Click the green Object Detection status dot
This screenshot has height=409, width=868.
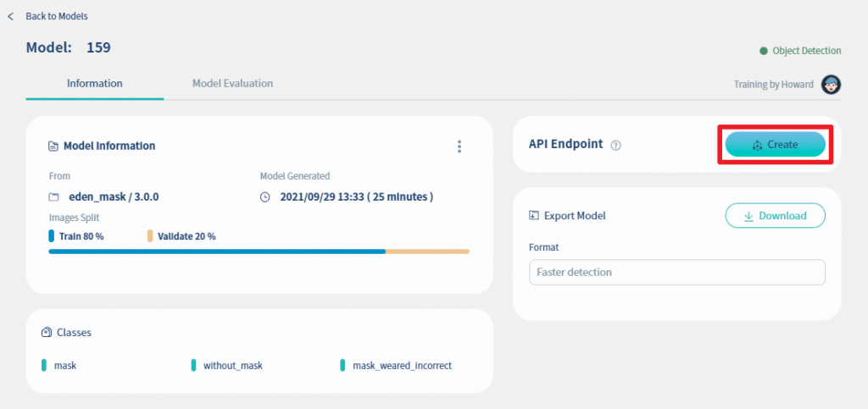(x=764, y=51)
